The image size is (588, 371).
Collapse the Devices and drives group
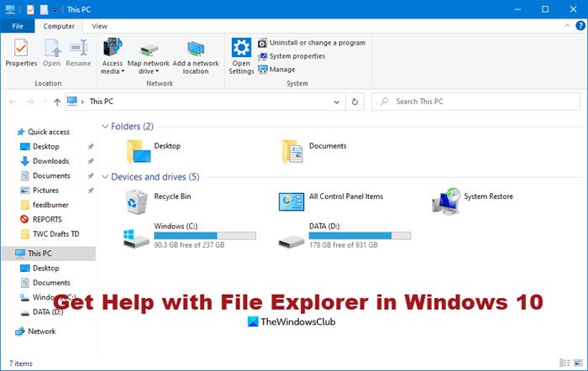[x=105, y=177]
